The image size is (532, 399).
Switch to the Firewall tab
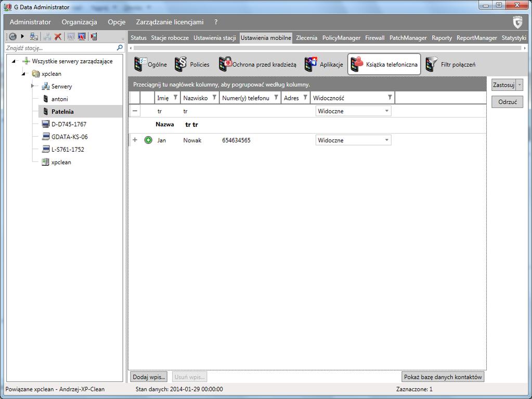coord(375,37)
